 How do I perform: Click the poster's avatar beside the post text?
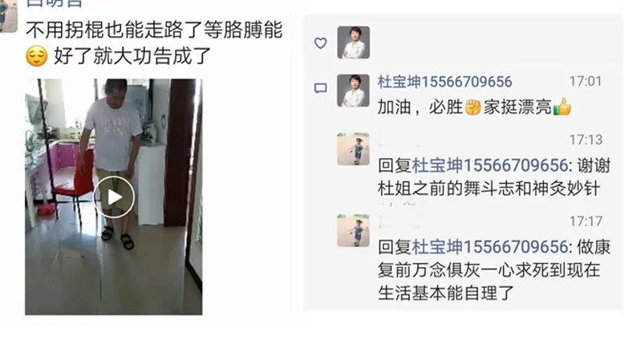pyautogui.click(x=8, y=16)
